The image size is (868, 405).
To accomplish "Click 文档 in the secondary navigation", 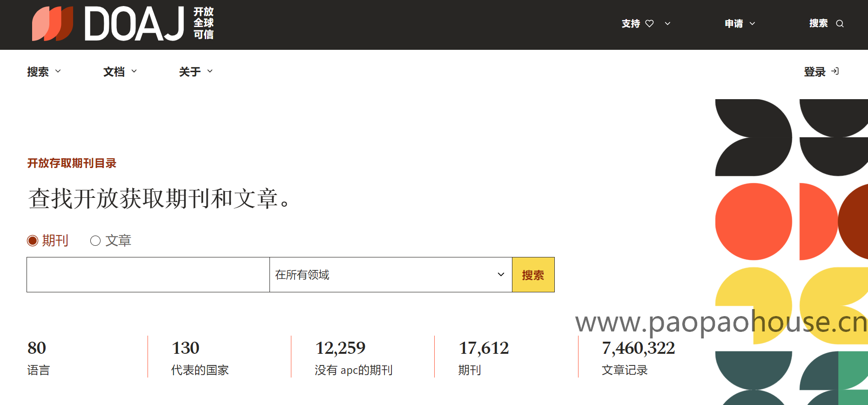I will point(114,72).
